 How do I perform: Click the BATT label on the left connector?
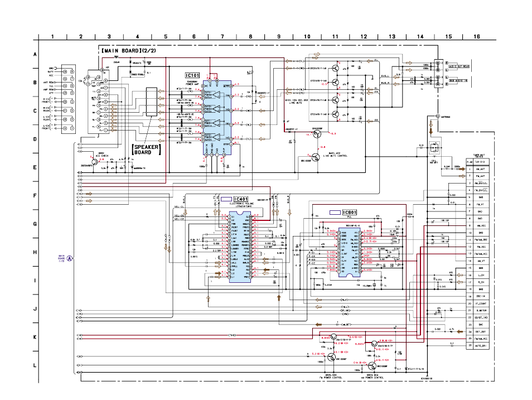pos(51,72)
